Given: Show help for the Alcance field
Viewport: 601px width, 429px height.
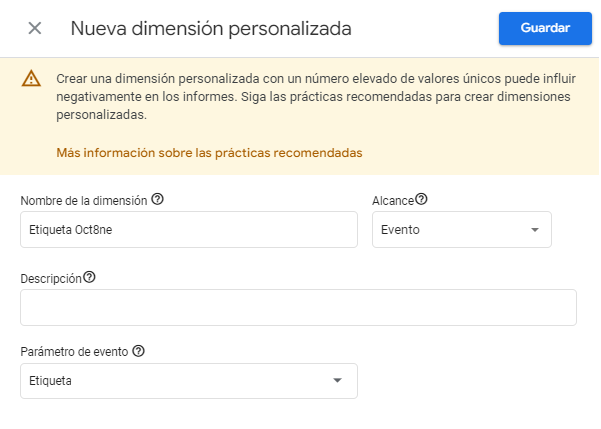Looking at the screenshot, I should (421, 199).
